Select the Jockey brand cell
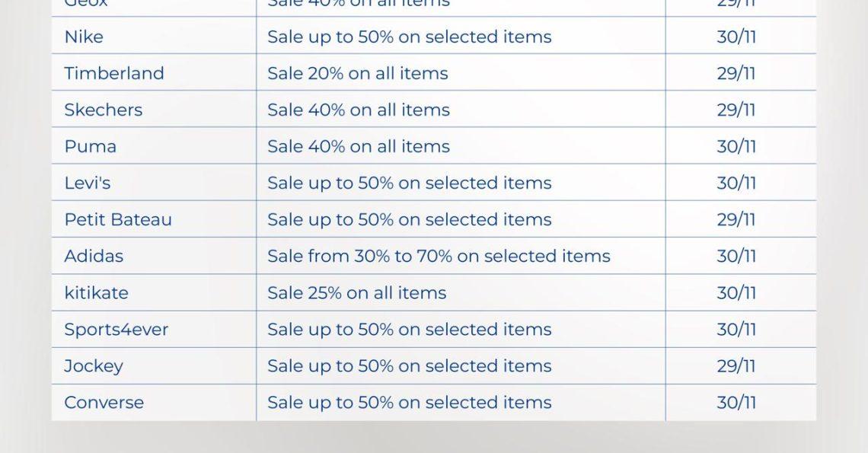Viewport: 868px width, 453px height. [94, 365]
